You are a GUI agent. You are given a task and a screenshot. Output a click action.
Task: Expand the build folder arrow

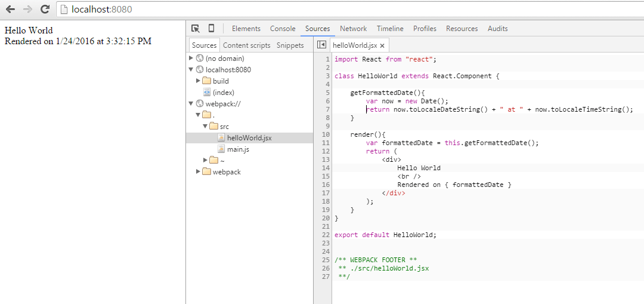pyautogui.click(x=199, y=81)
